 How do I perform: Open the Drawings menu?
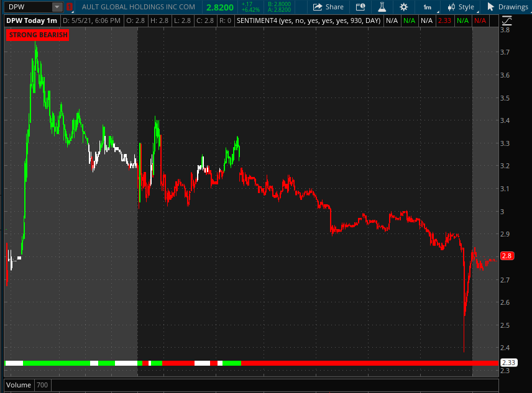pos(508,7)
